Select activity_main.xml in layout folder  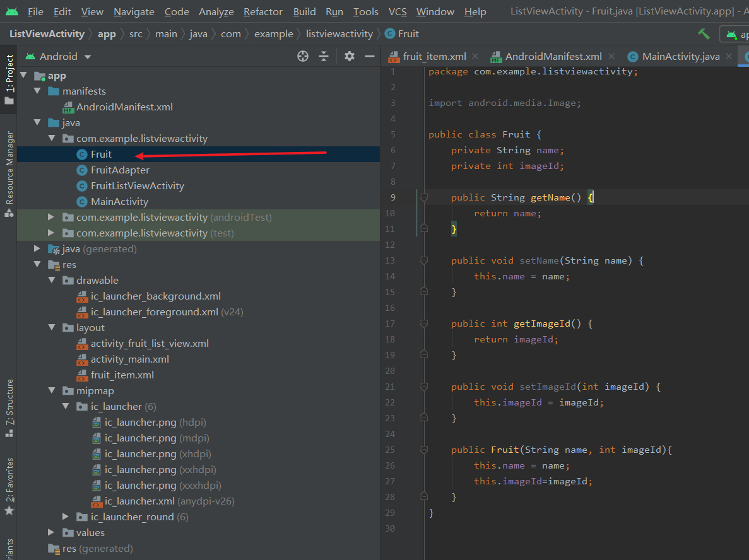point(130,359)
